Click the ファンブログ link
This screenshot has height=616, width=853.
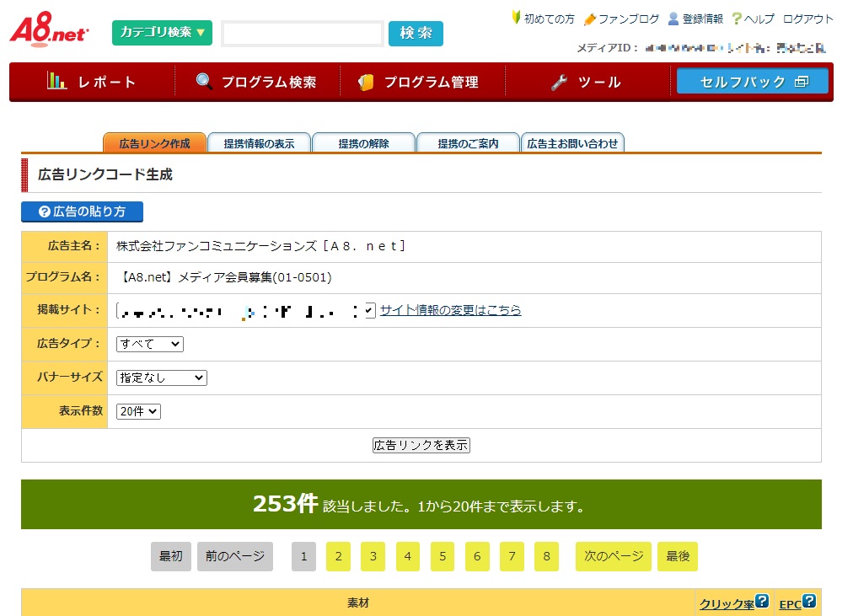tap(629, 19)
